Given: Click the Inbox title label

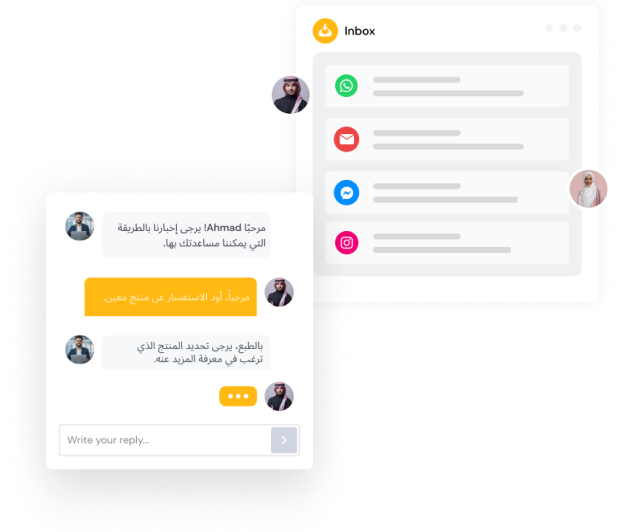Looking at the screenshot, I should [x=360, y=31].
